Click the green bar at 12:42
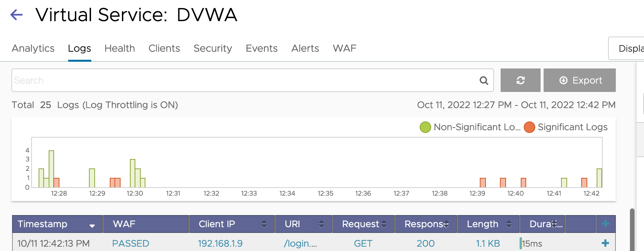Viewport: 644px width, 251px height. [x=599, y=178]
